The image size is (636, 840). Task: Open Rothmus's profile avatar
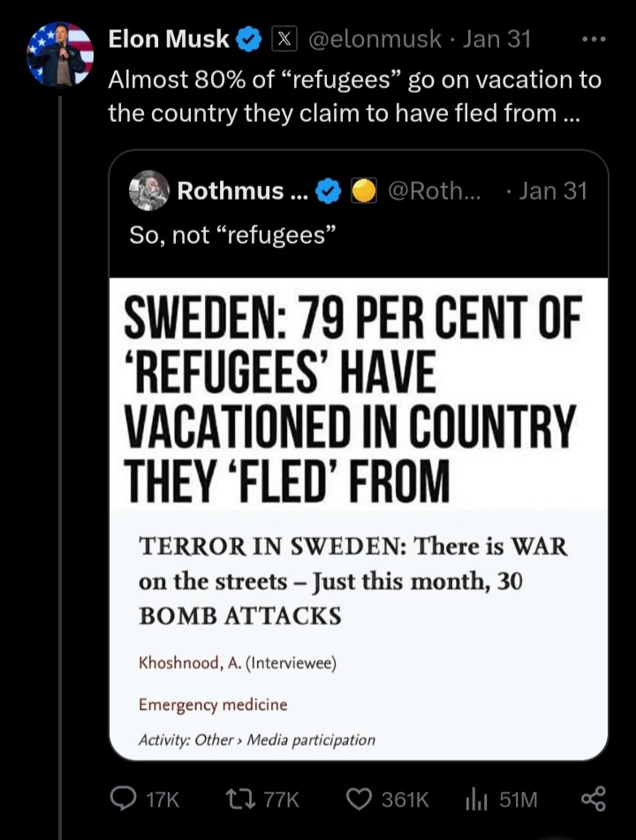(148, 190)
